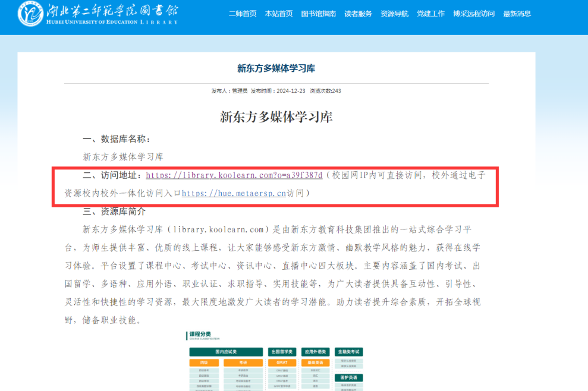Open 博采远程访问 remote access menu
The image size is (588, 391).
pos(473,14)
